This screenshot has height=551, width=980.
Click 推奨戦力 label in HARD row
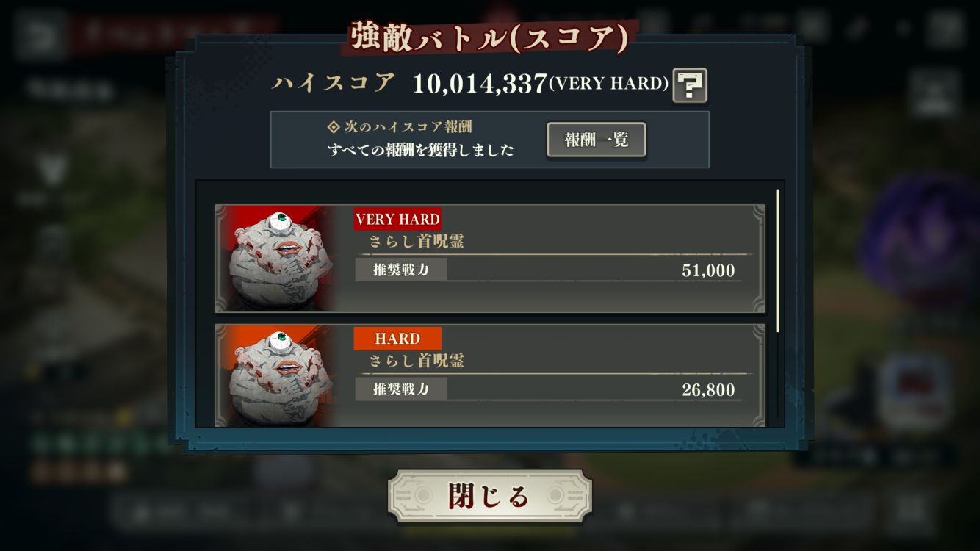coord(401,389)
